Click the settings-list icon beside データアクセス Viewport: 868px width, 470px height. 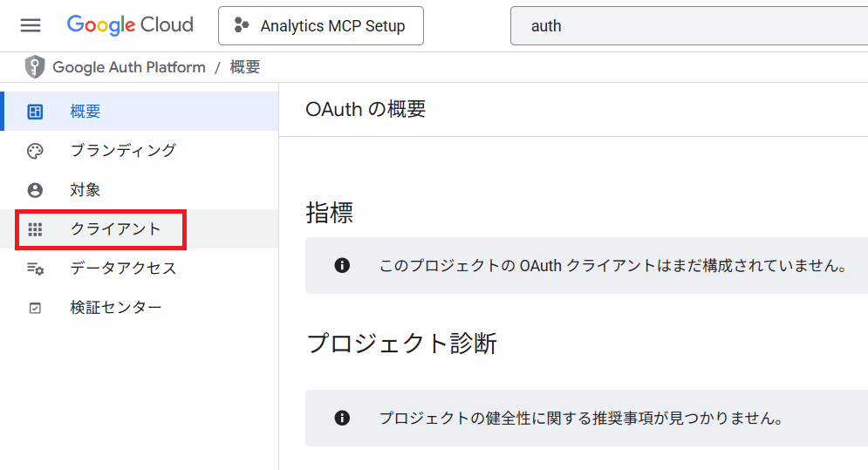35,269
